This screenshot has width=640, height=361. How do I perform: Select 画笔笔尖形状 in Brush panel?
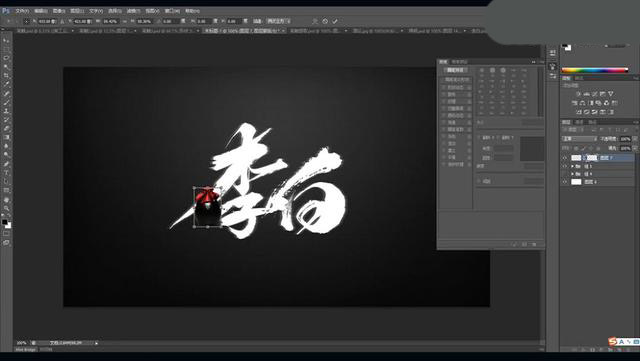(458, 80)
